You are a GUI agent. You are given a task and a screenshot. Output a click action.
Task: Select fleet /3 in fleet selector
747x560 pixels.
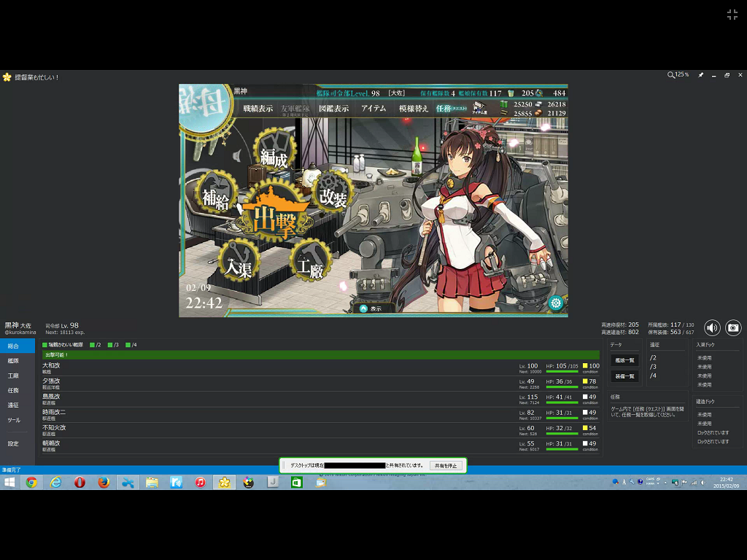[113, 345]
